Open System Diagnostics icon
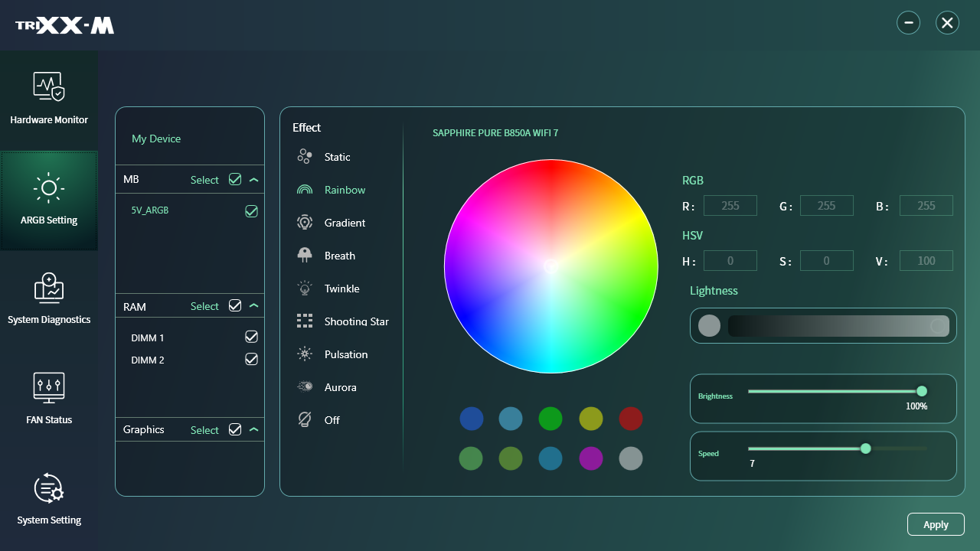 (49, 287)
